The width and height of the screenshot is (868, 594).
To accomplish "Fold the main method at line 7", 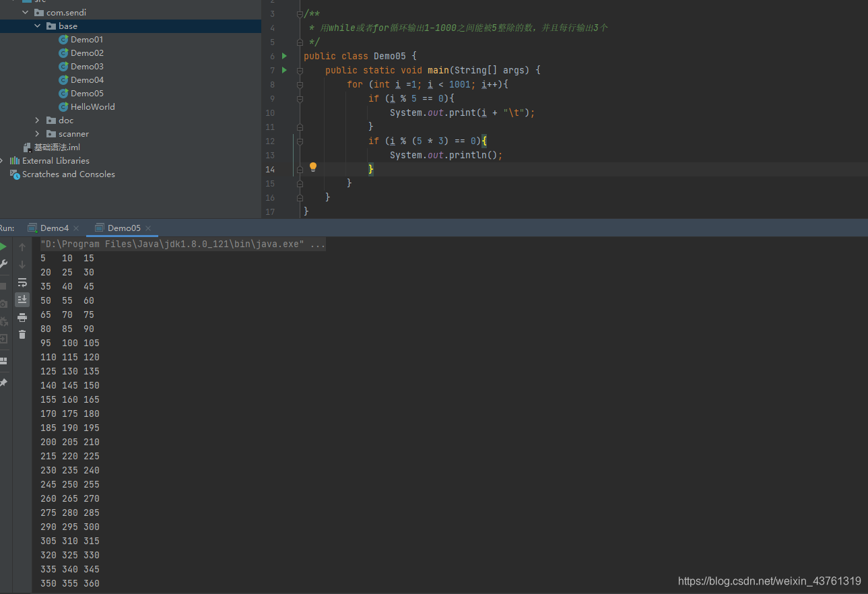I will 300,70.
